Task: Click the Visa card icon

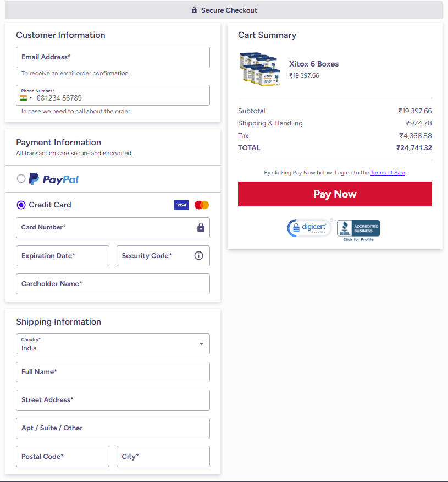Action: tap(181, 205)
